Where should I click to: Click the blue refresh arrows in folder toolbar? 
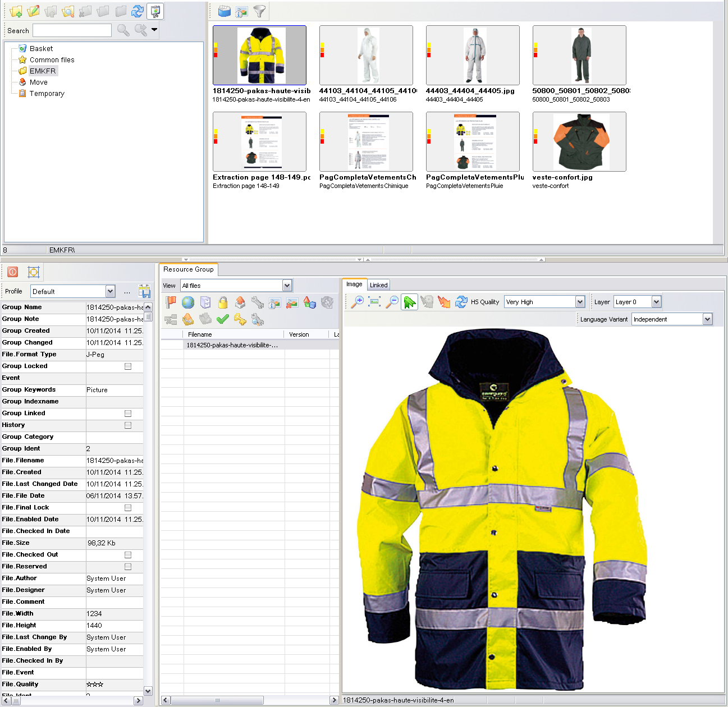138,11
